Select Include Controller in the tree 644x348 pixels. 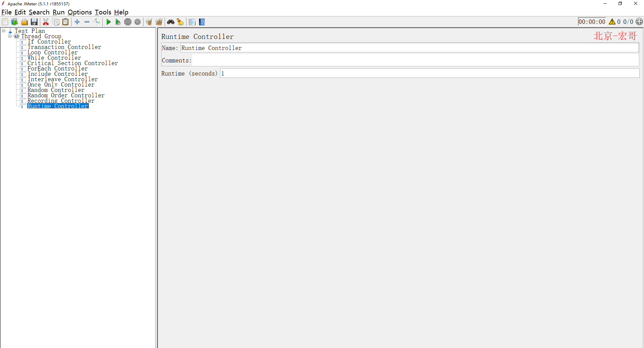(58, 74)
